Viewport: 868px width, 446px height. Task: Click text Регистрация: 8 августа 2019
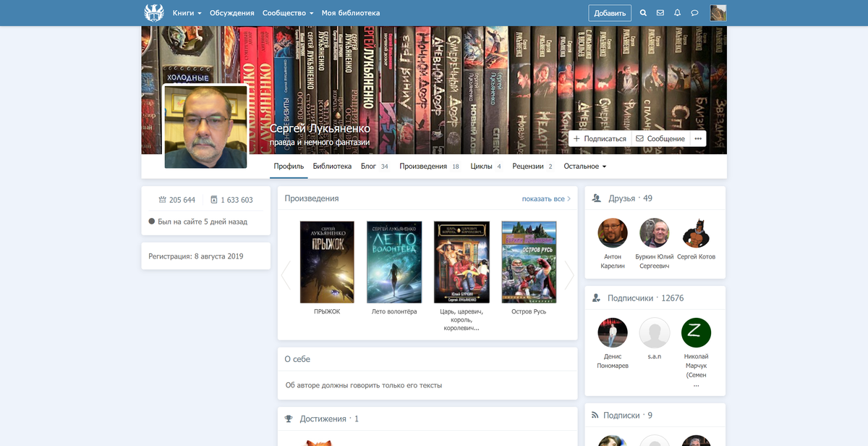(x=196, y=256)
